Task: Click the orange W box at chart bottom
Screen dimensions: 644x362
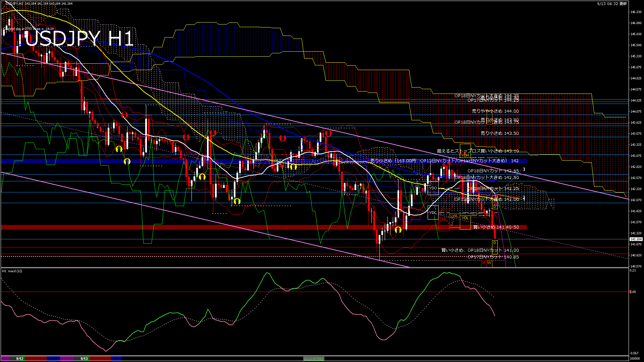Action: tap(489, 263)
